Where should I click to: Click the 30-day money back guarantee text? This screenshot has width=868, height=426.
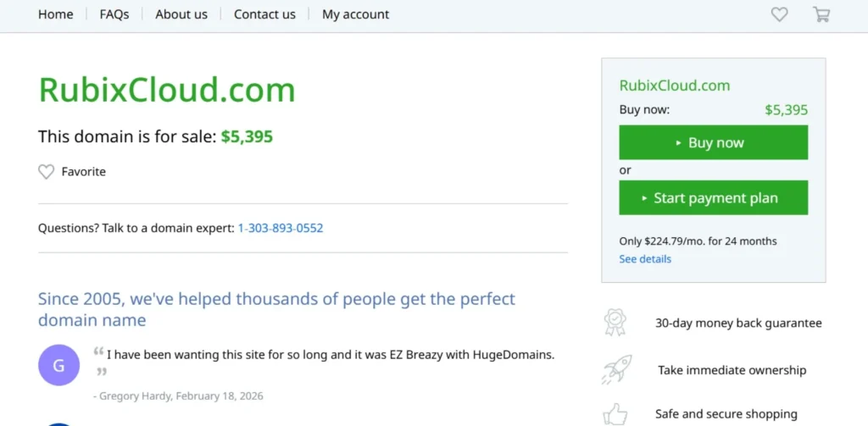coord(738,323)
